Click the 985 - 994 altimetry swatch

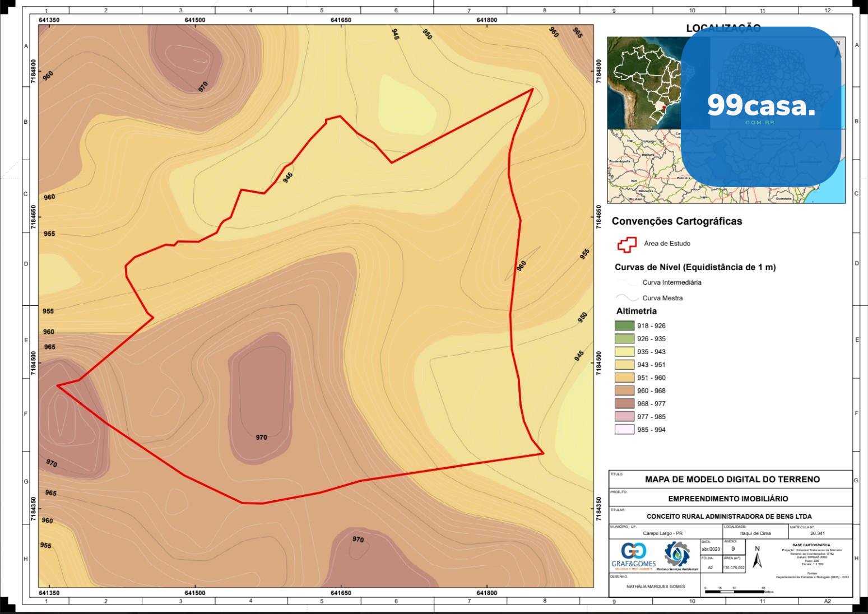(624, 430)
